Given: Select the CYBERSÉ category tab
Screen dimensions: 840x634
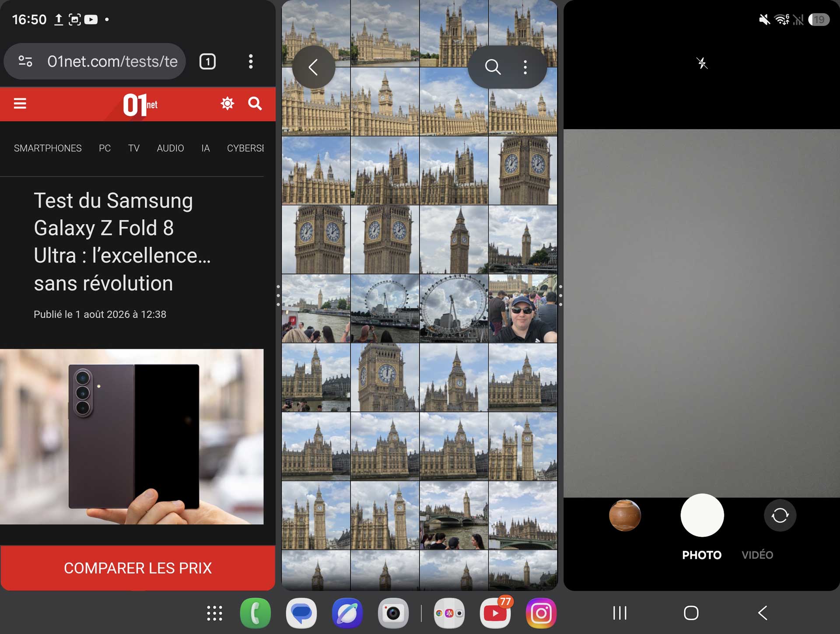Looking at the screenshot, I should 245,148.
